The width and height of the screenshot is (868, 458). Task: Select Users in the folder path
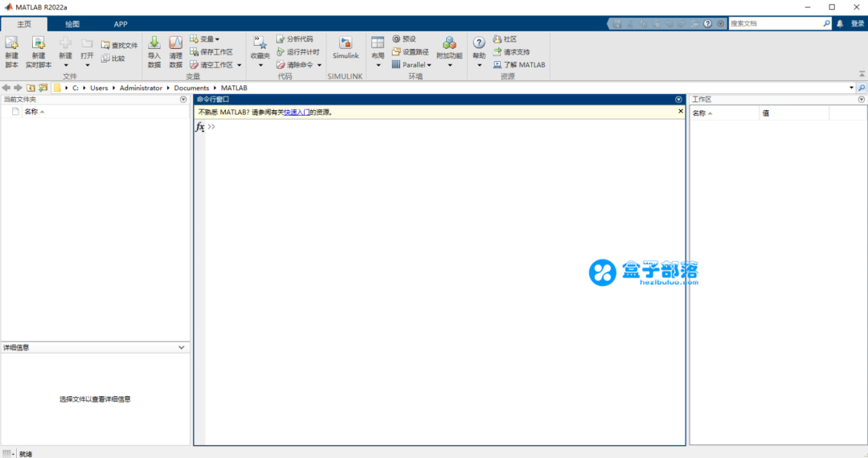(x=99, y=88)
